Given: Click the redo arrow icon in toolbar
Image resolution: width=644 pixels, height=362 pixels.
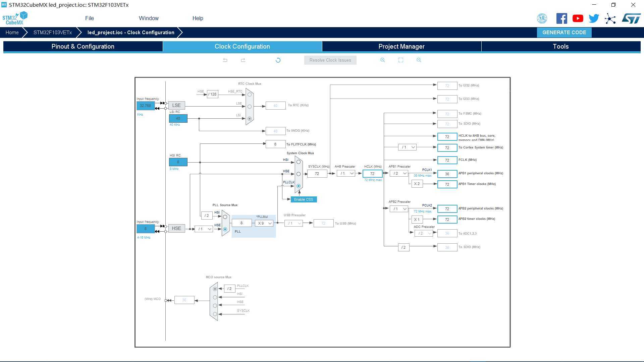Looking at the screenshot, I should (x=243, y=60).
